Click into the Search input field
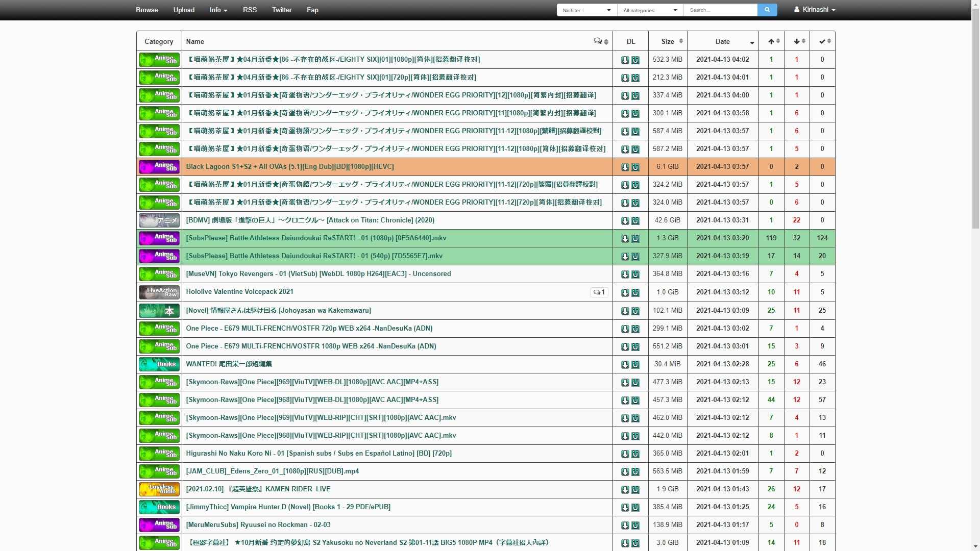 720,10
